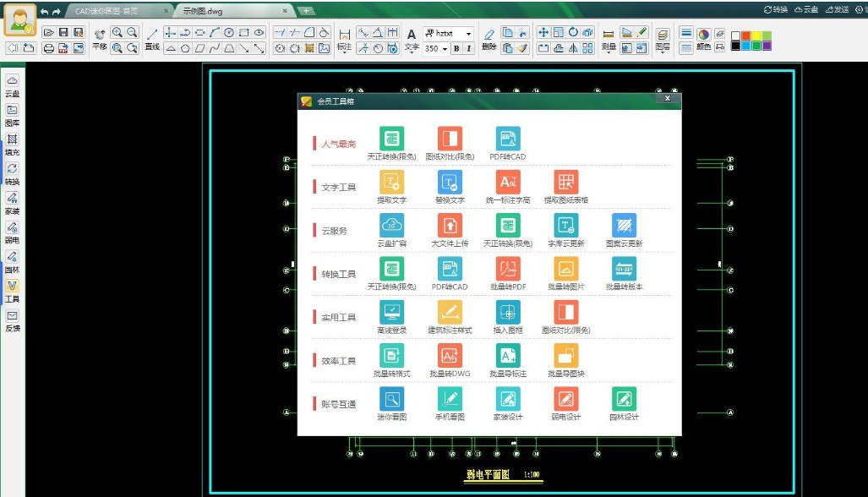Image resolution: width=868 pixels, height=497 pixels.
Task: Open the 填充 sidebar tool
Action: tap(12, 145)
